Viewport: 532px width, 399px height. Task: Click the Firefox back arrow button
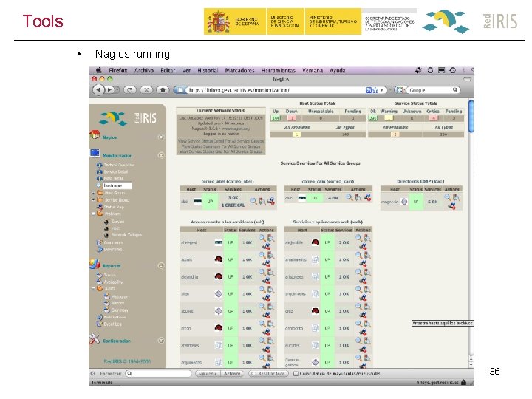click(98, 90)
